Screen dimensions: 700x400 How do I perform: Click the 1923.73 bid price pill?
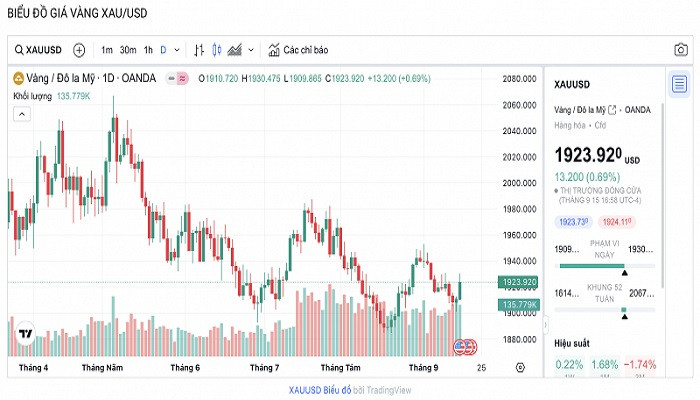pyautogui.click(x=571, y=221)
